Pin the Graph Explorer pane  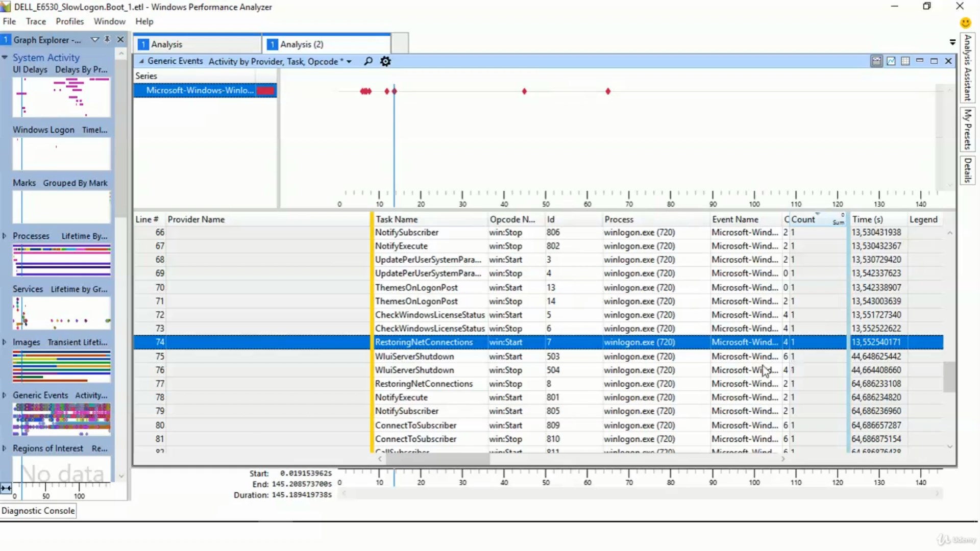(x=107, y=39)
